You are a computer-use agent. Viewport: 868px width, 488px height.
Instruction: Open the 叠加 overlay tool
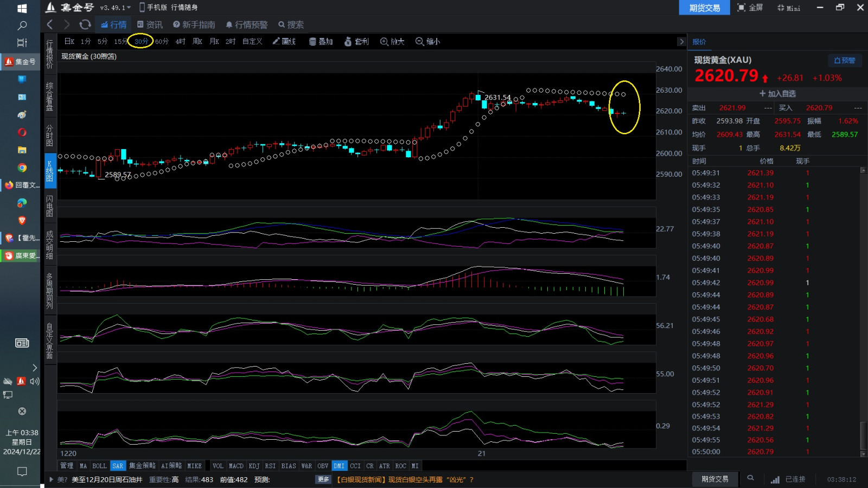(x=321, y=41)
